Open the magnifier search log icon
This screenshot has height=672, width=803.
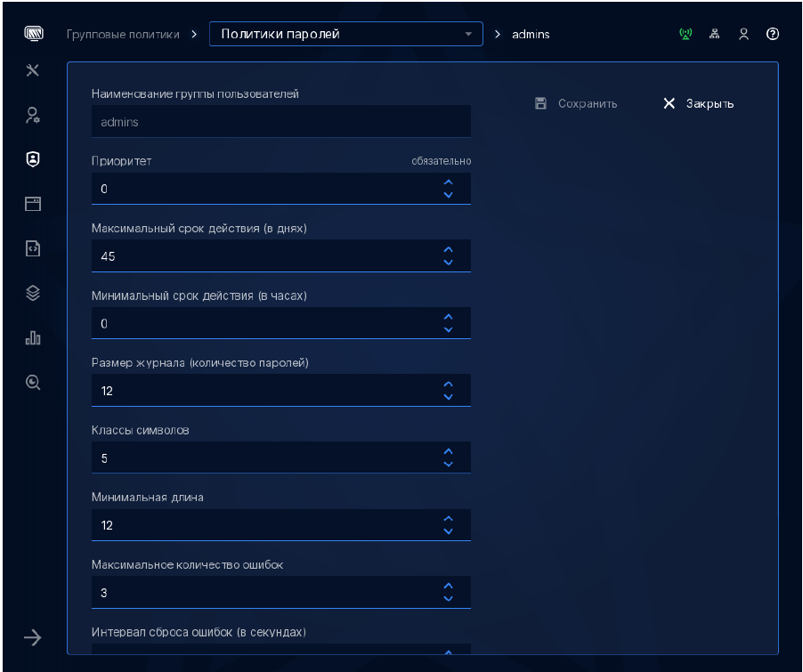tap(33, 382)
